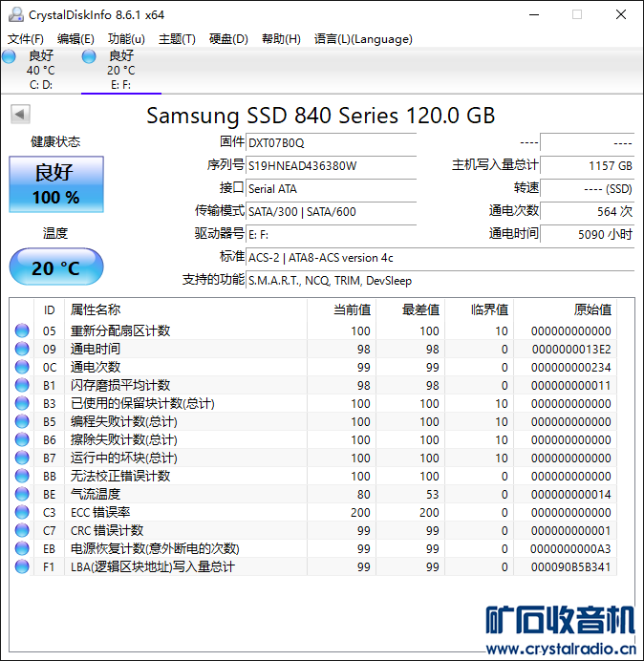Click status orb for attribute B7
Screen dimensions: 644x661
[x=22, y=458]
